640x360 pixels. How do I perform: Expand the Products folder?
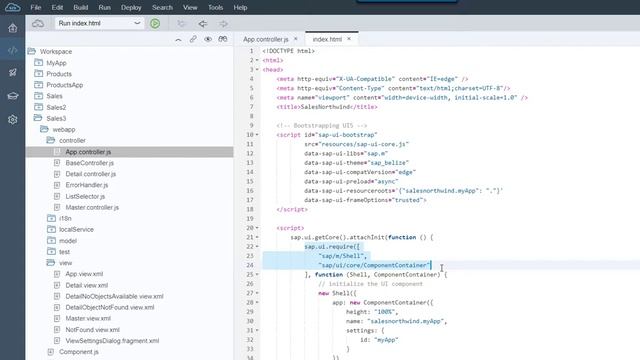(38, 73)
